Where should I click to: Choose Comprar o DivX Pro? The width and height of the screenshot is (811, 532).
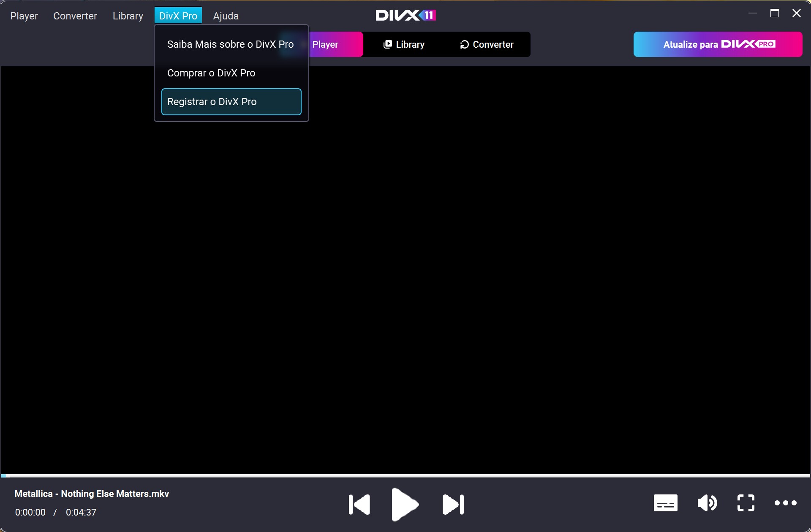coord(211,73)
